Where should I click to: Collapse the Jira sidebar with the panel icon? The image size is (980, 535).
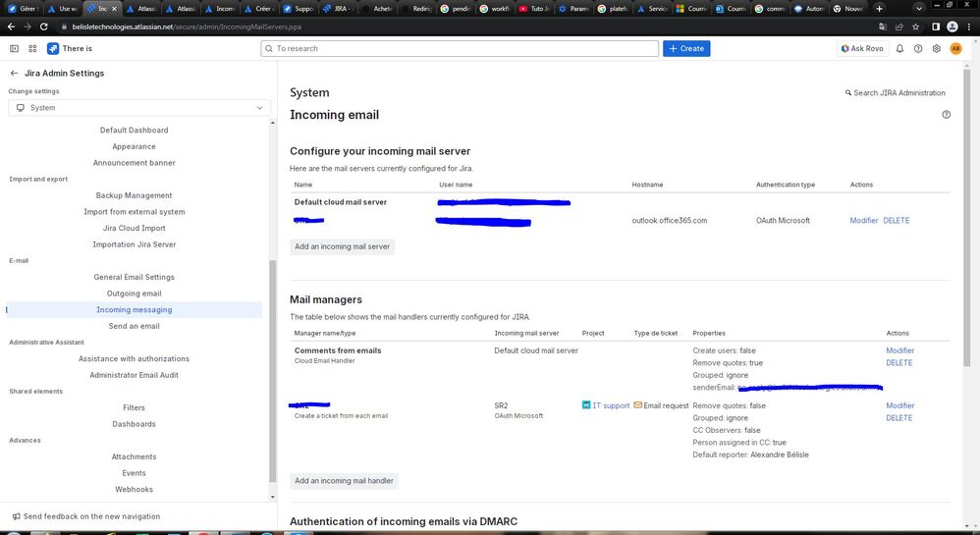(x=14, y=48)
